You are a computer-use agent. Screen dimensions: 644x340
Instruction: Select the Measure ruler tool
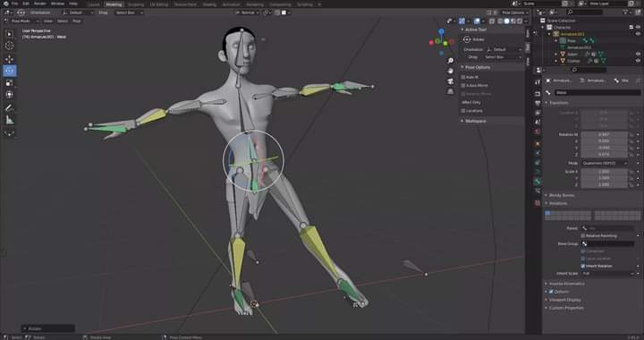tap(9, 120)
